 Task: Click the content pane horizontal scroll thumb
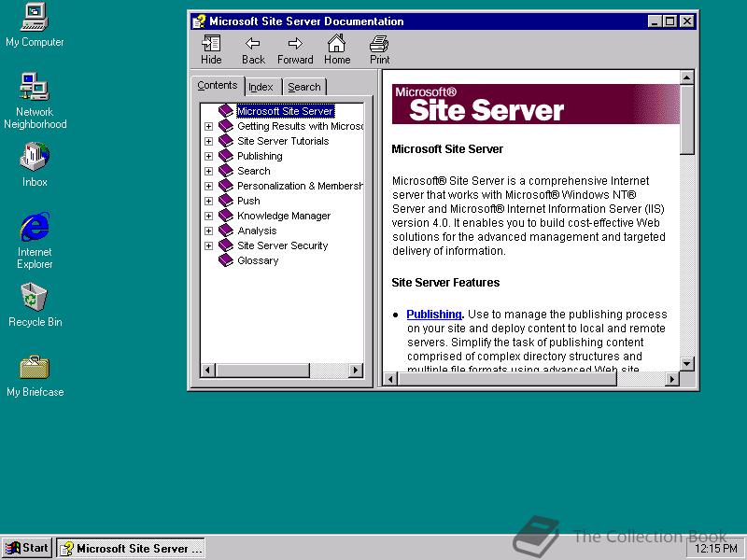507,379
